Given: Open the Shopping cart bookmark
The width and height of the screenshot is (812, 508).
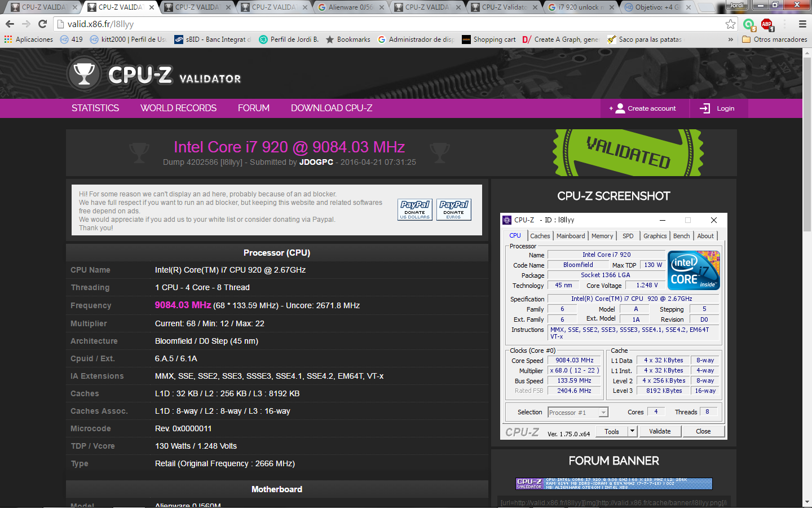Looking at the screenshot, I should coord(488,40).
